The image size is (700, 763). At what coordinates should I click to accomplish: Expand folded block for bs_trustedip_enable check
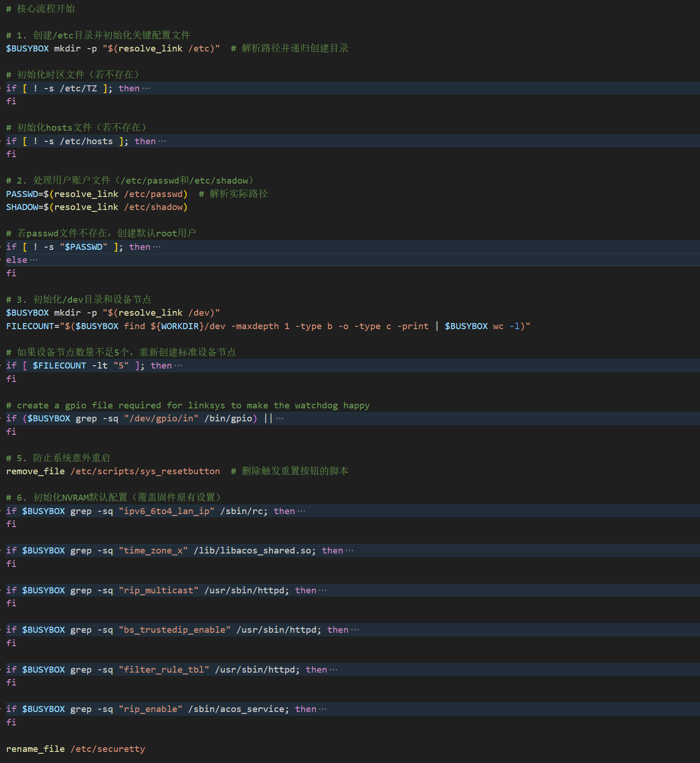coord(355,629)
